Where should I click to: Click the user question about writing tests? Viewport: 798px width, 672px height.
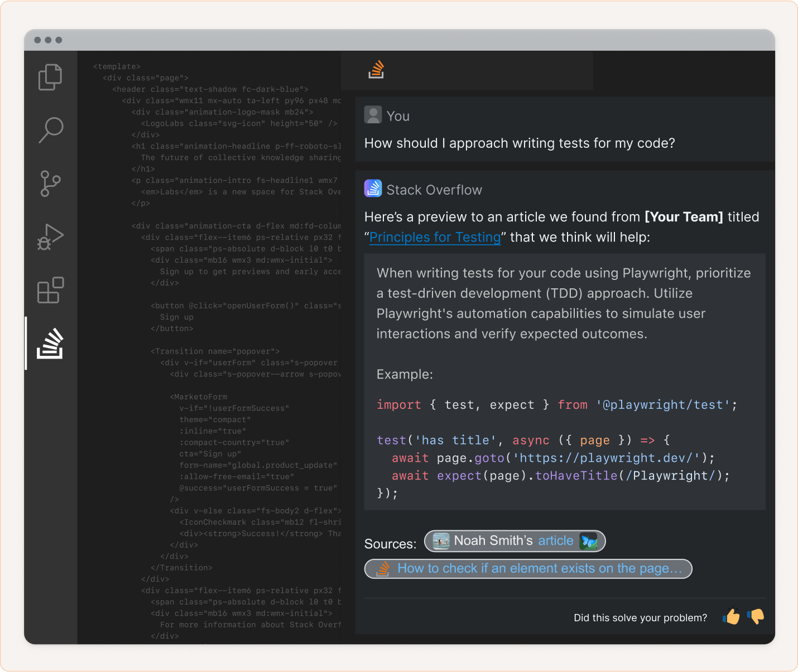pos(520,143)
